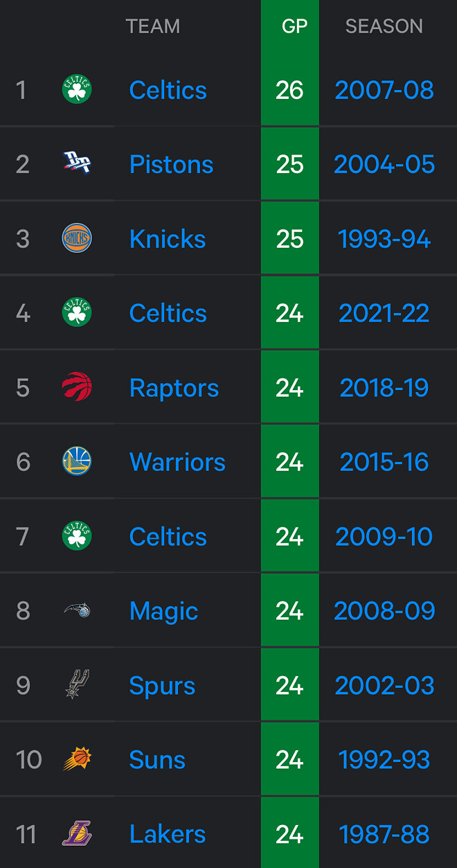Click the Knicks team logo
Screen dimensions: 457x868
[x=77, y=239]
